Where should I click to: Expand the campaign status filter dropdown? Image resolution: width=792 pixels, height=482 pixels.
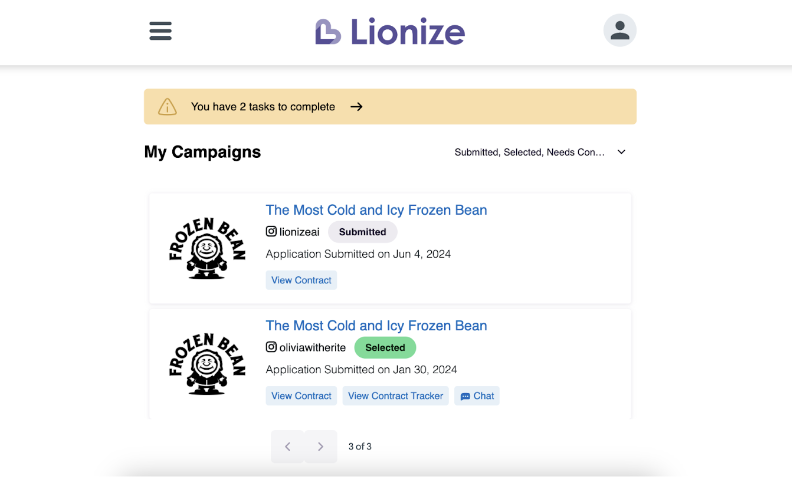click(x=530, y=152)
